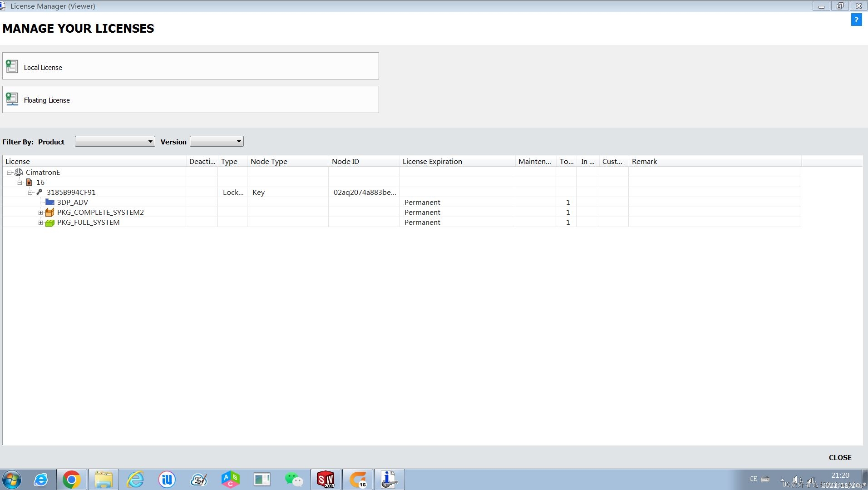Collapse the CimatronE tree node
Image resolution: width=868 pixels, height=490 pixels.
pyautogui.click(x=9, y=173)
